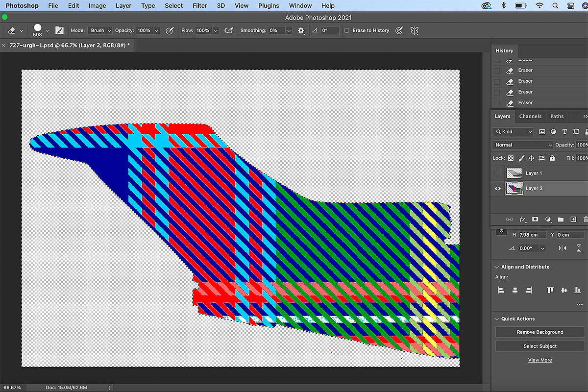Flip horizontally in the Properties panel
This screenshot has height=392, width=588.
(x=563, y=248)
